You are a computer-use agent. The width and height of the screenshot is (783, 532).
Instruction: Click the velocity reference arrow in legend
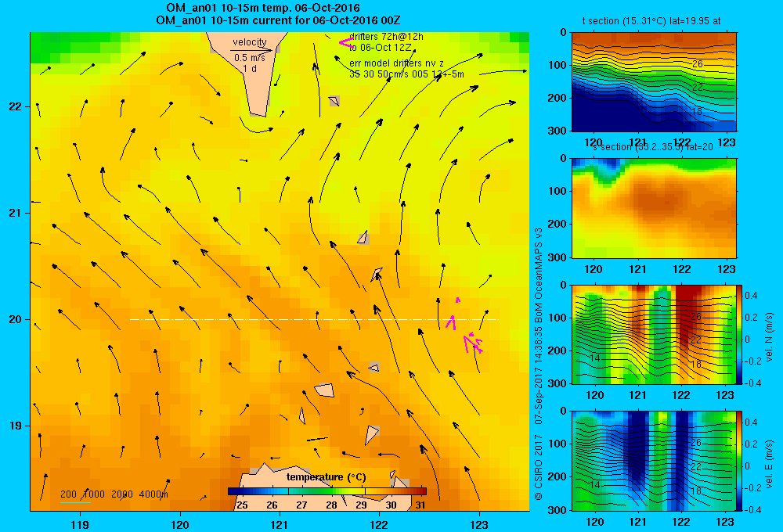[x=251, y=50]
